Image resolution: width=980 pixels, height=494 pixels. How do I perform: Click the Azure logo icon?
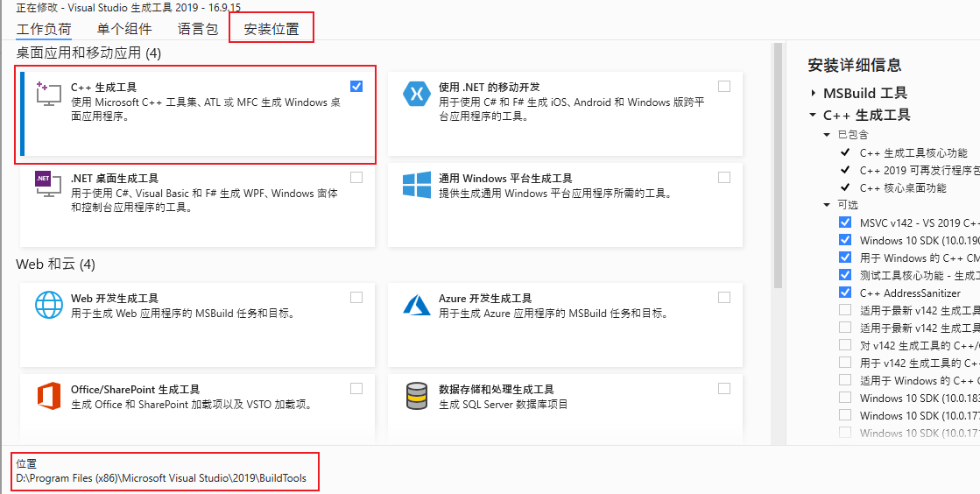tap(417, 305)
